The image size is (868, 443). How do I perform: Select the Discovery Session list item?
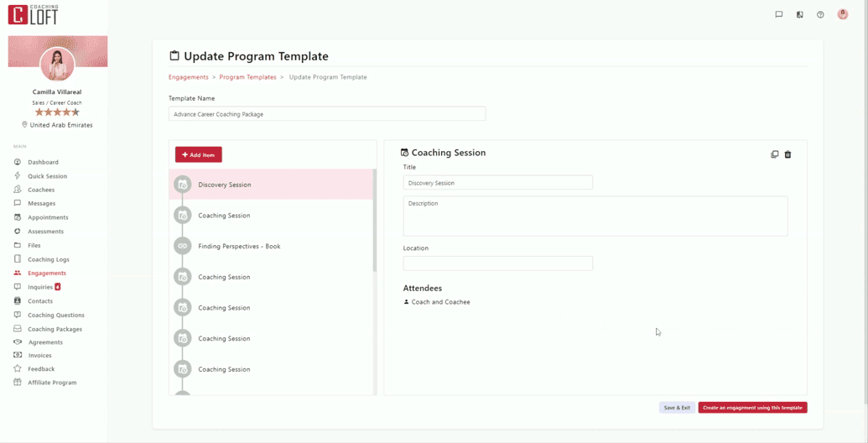click(x=271, y=185)
